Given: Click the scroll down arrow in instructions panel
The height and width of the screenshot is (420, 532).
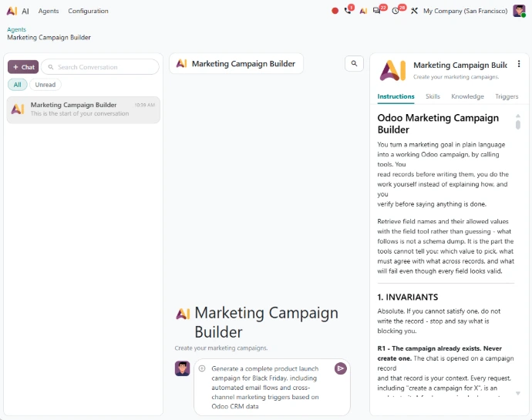Looking at the screenshot, I should point(518,393).
